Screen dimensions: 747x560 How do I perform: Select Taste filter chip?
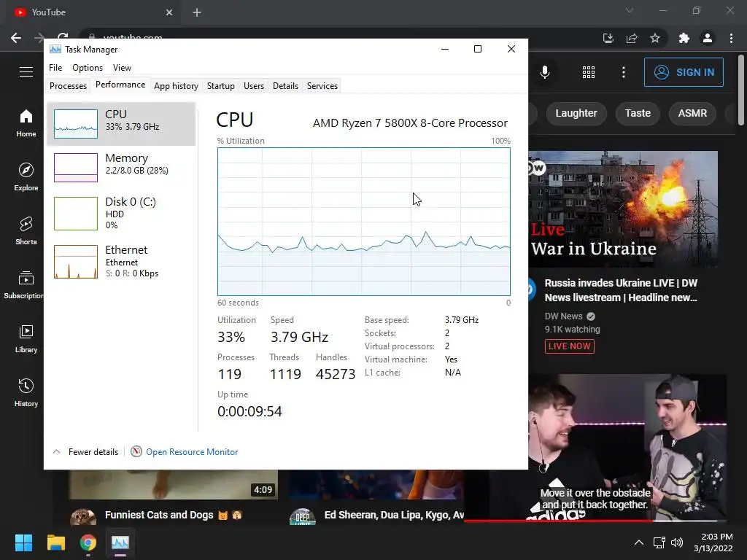638,113
